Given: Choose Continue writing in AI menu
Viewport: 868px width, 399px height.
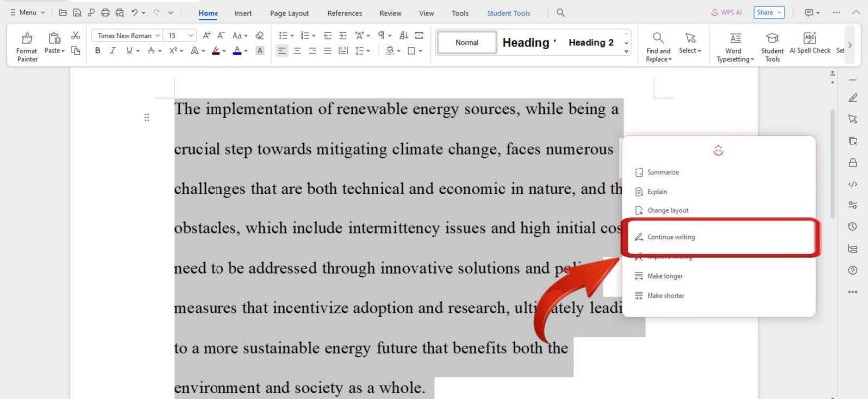Looking at the screenshot, I should pos(670,237).
